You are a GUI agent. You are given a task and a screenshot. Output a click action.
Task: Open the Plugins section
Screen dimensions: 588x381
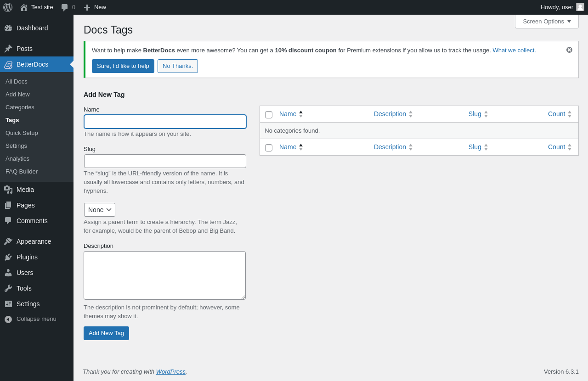pyautogui.click(x=27, y=257)
